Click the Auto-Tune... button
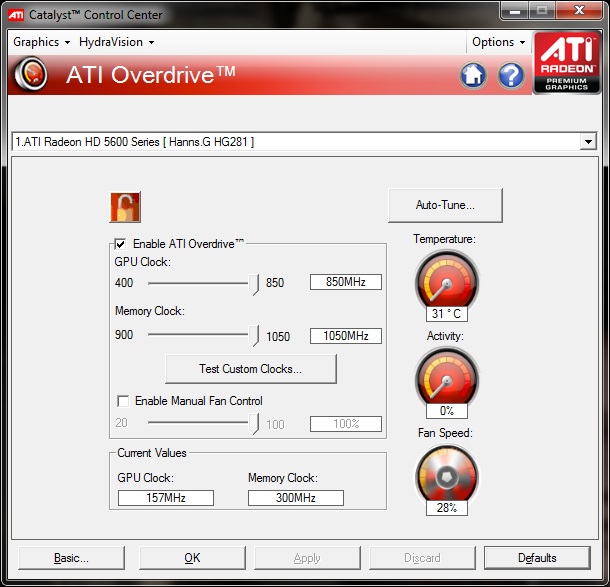The image size is (610, 587). [x=445, y=205]
